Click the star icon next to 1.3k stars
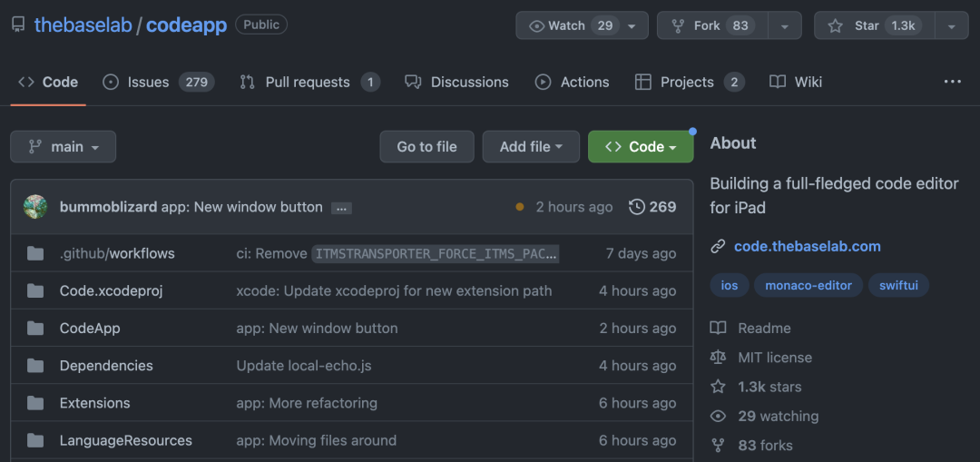 [718, 387]
